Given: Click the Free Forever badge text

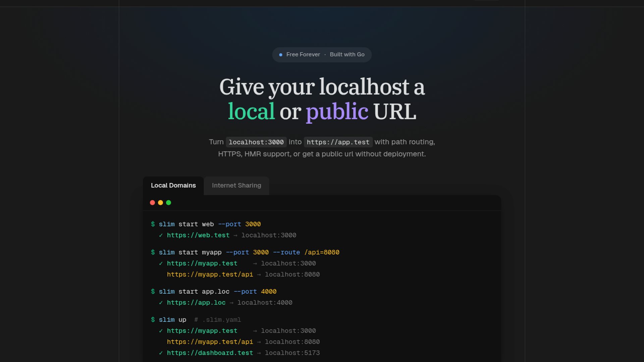Looking at the screenshot, I should 303,54.
